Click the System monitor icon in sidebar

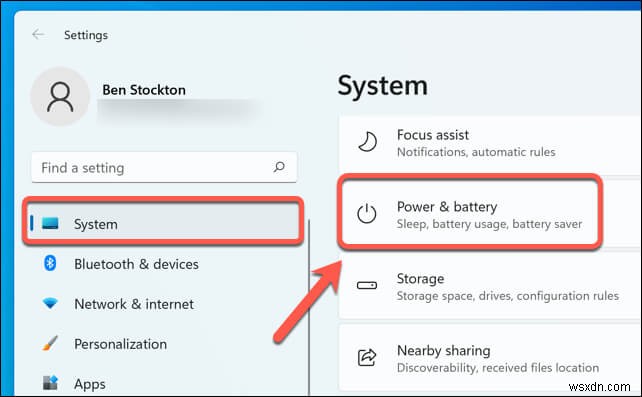[50, 223]
